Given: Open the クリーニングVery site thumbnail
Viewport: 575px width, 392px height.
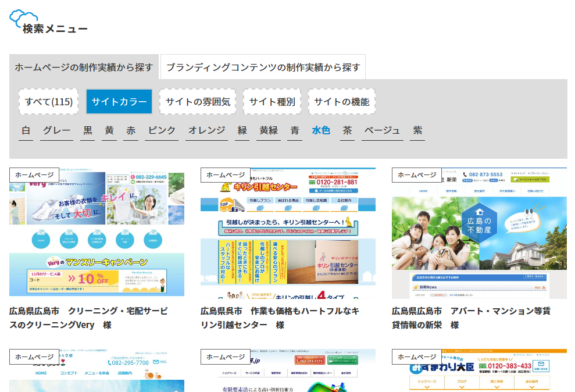Looking at the screenshot, I should click(x=97, y=233).
